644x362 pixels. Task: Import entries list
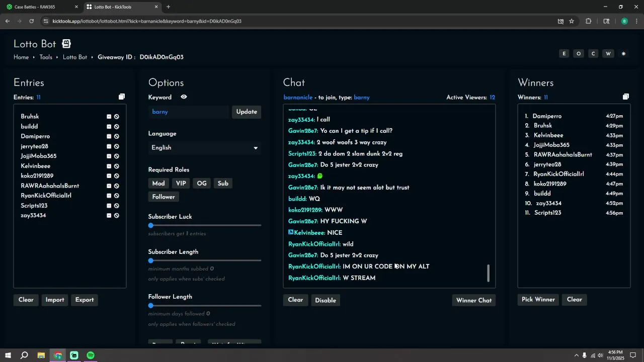point(55,300)
